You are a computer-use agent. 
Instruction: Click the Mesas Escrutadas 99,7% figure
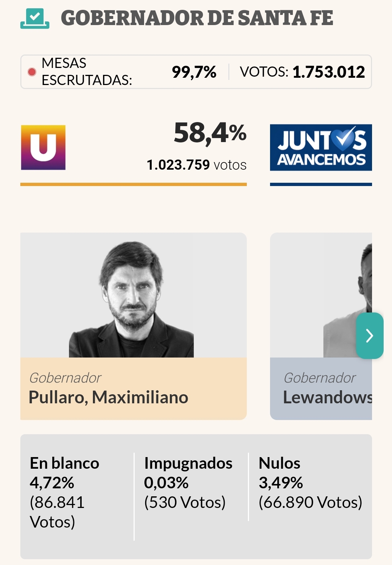click(x=194, y=72)
